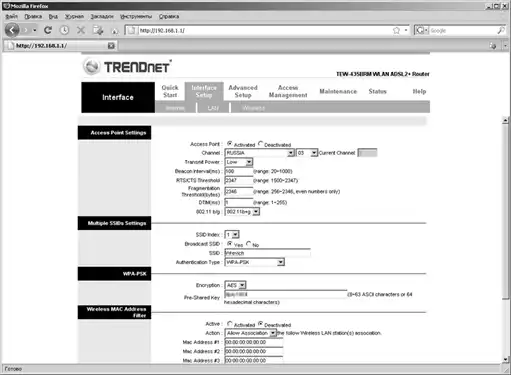Click the URL address bar
The width and height of the screenshot is (511, 375).
pos(263,30)
